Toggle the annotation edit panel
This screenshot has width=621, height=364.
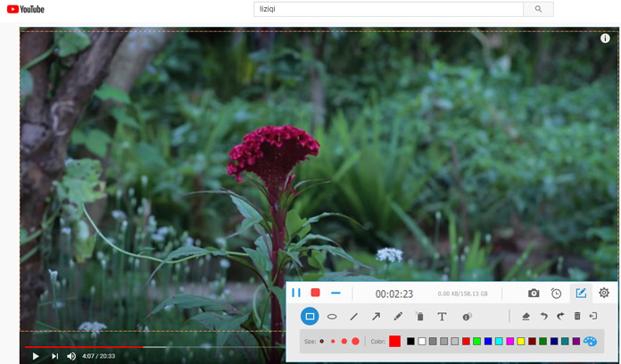581,293
